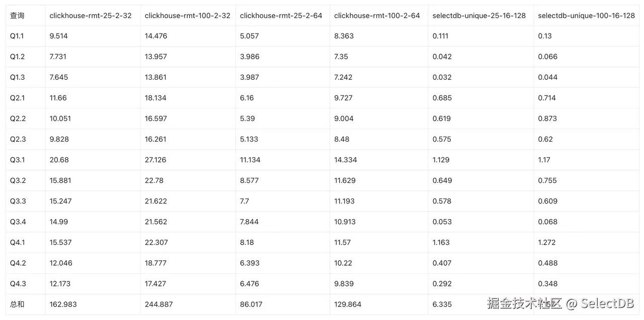Select the 总和 row label
Viewport: 644px width, 320px height.
tap(17, 304)
